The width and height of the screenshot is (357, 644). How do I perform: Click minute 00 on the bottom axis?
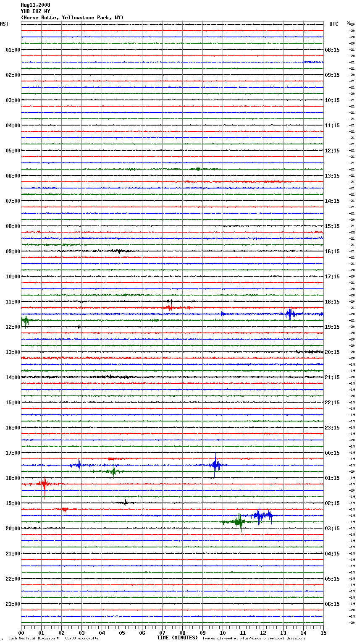21,633
